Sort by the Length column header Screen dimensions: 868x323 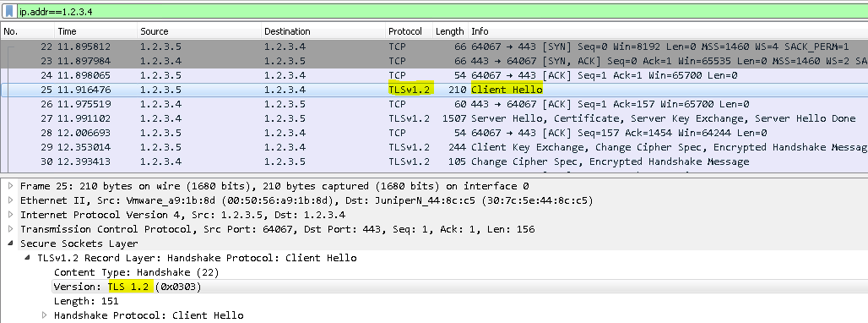point(449,31)
